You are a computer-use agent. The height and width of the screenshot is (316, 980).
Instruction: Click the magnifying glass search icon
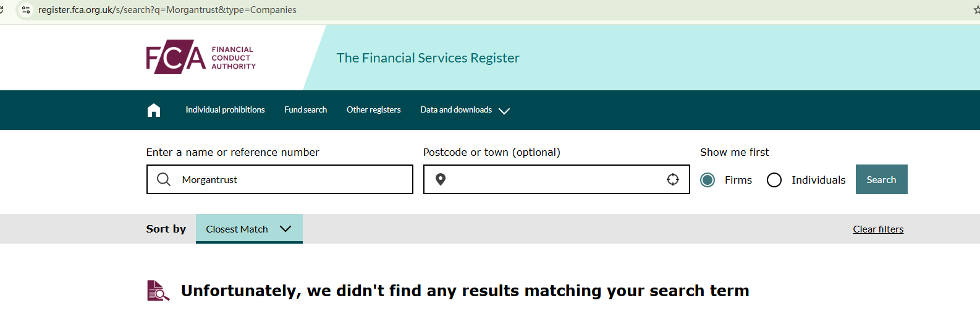pyautogui.click(x=164, y=179)
